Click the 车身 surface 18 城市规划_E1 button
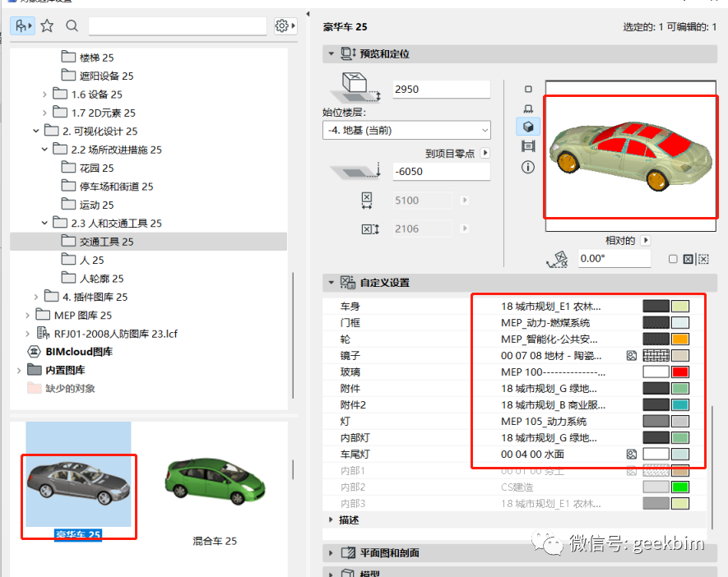Image resolution: width=728 pixels, height=577 pixels. click(550, 307)
